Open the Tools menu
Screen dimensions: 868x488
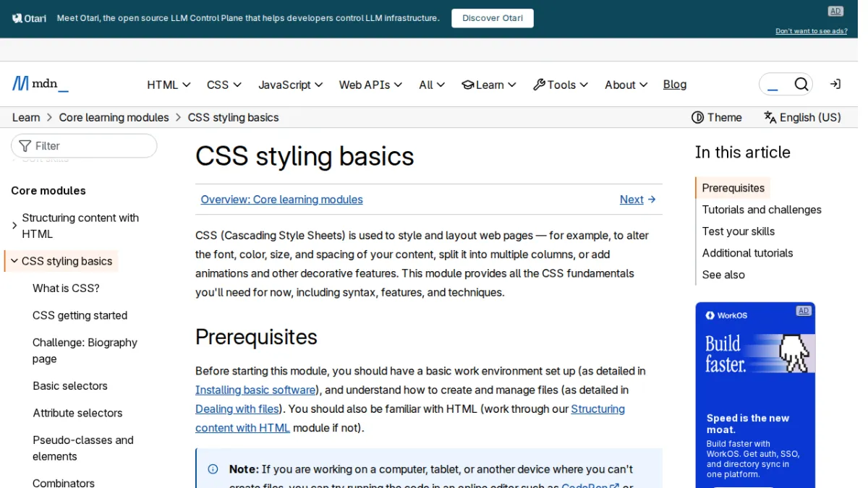pyautogui.click(x=560, y=85)
